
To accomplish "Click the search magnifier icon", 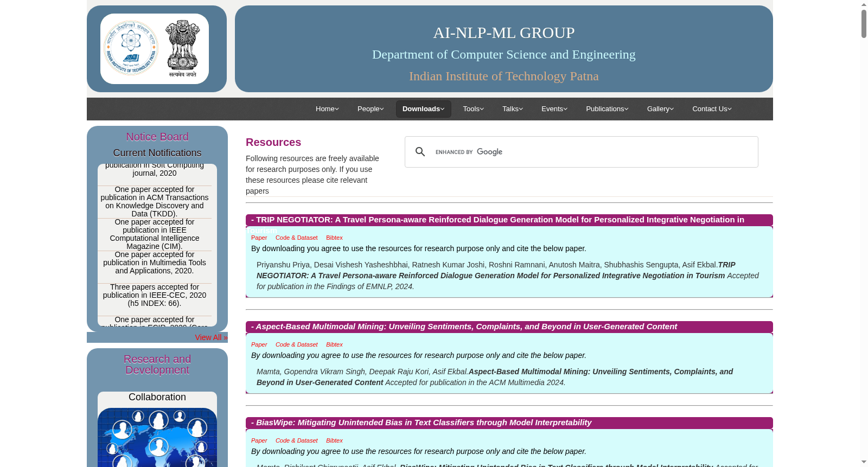I will tap(420, 152).
